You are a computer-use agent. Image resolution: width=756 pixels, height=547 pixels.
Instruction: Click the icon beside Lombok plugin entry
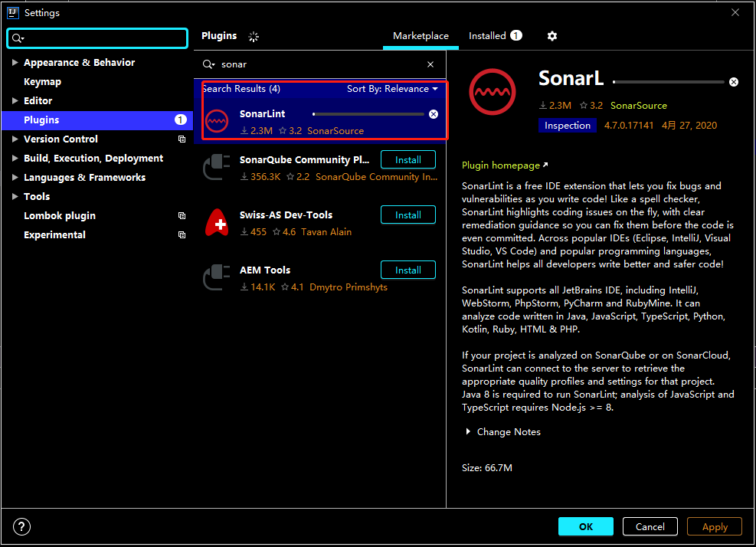[x=182, y=215]
